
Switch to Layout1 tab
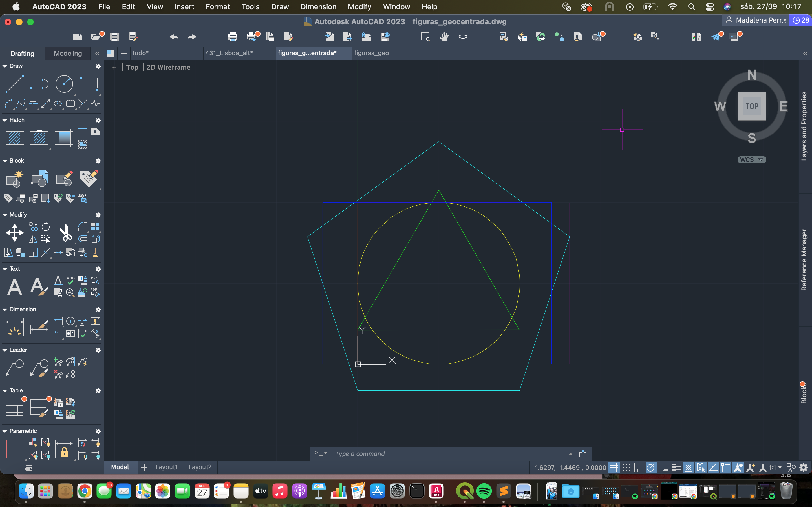(167, 467)
